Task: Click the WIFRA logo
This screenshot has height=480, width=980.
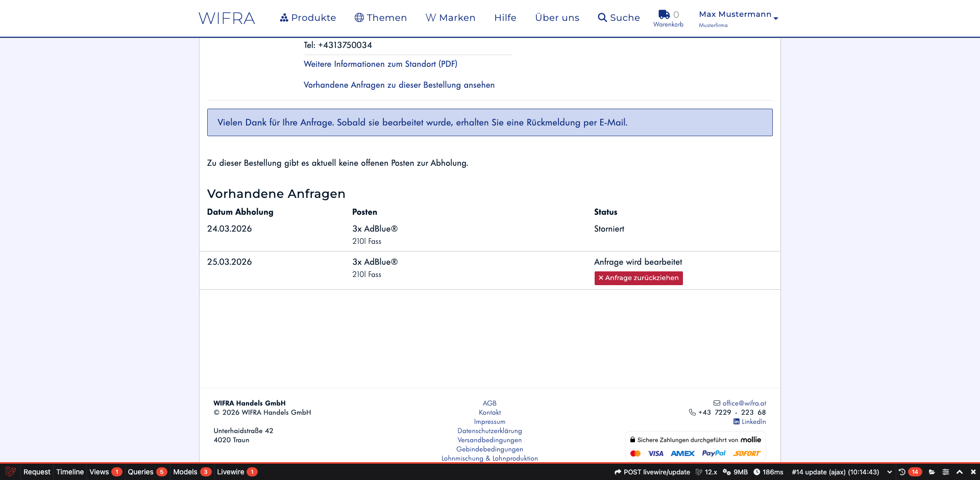Action: 227,18
